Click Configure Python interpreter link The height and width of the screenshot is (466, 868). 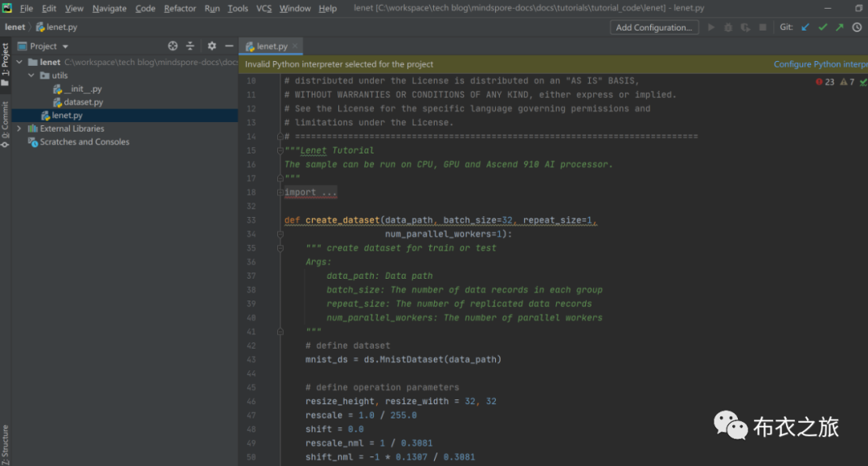[821, 64]
